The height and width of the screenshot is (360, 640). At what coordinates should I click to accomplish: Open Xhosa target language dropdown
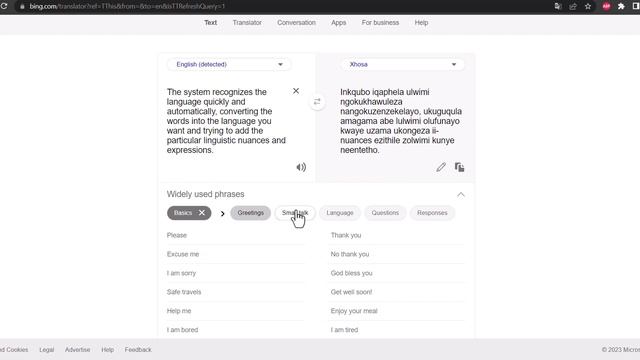402,64
